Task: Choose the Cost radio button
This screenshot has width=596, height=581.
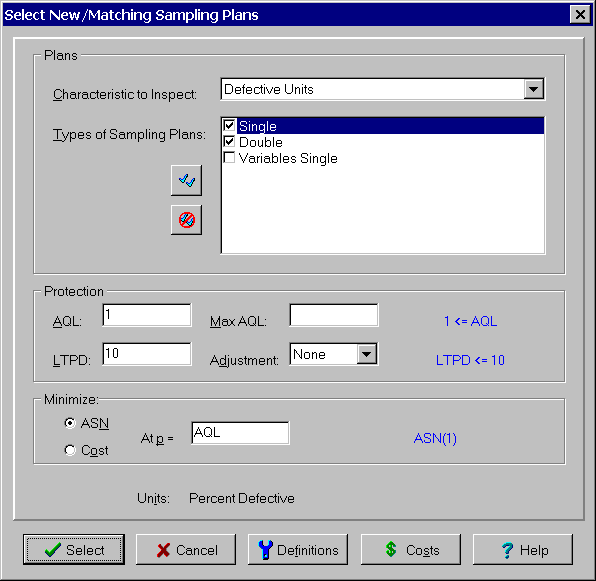Action: 70,450
